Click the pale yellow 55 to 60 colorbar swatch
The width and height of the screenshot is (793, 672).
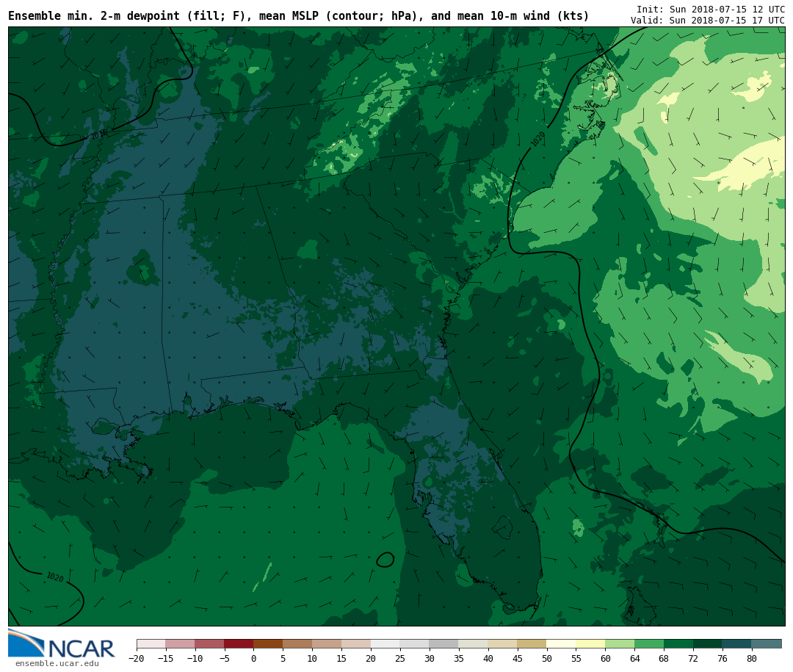click(x=590, y=643)
